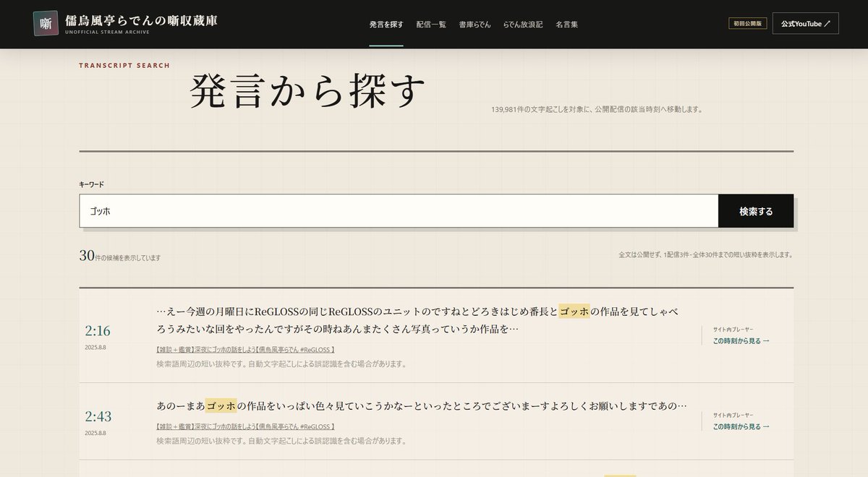Click the second excerpt beginning あのーまあ
The width and height of the screenshot is (868, 477).
(422, 406)
